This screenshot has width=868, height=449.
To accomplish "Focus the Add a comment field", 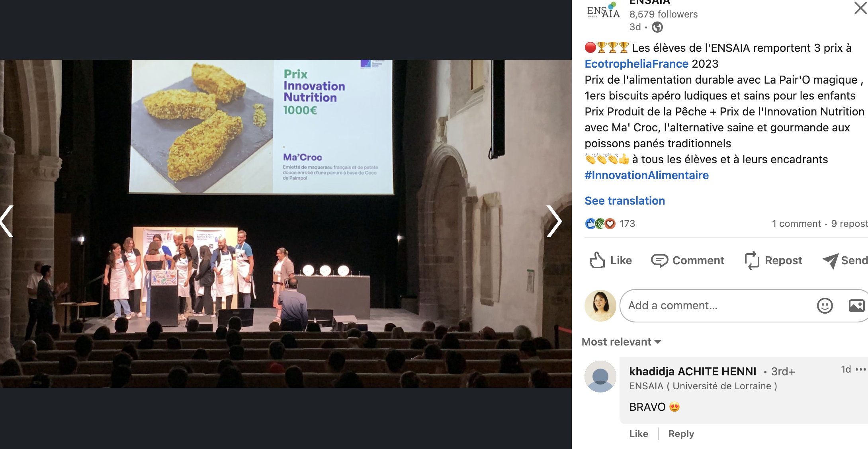I will click(x=744, y=306).
